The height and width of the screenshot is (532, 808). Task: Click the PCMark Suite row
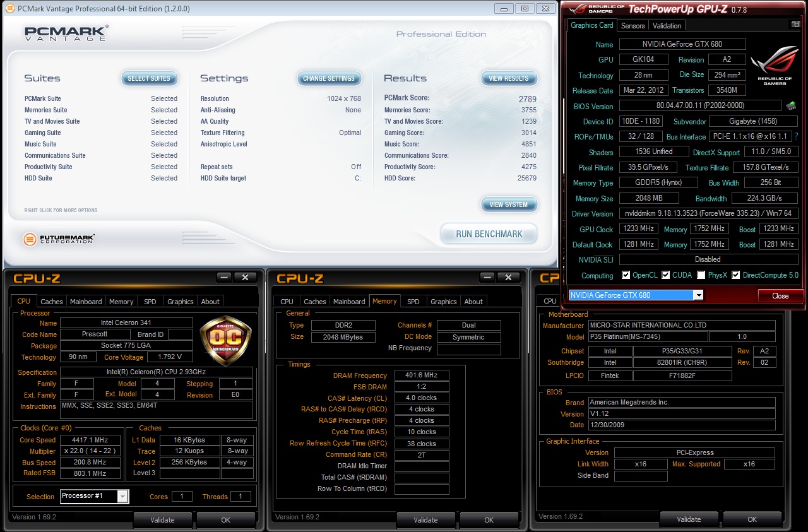tap(101, 98)
